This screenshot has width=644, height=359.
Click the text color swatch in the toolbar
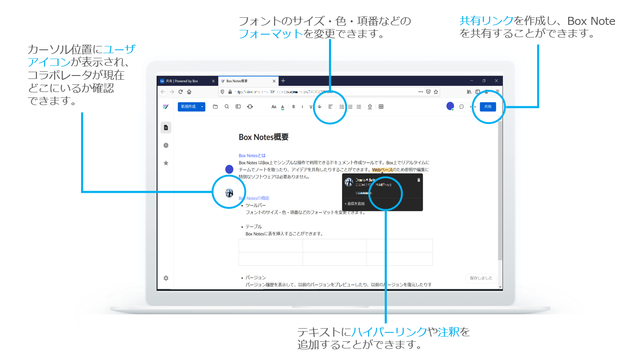pyautogui.click(x=283, y=106)
